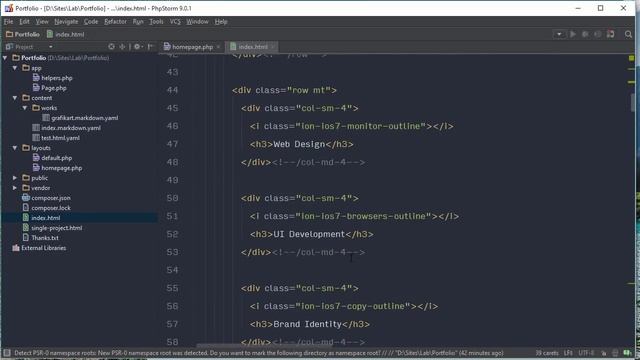Open the View menu
Screen dimensions: 640x360
pos(42,22)
